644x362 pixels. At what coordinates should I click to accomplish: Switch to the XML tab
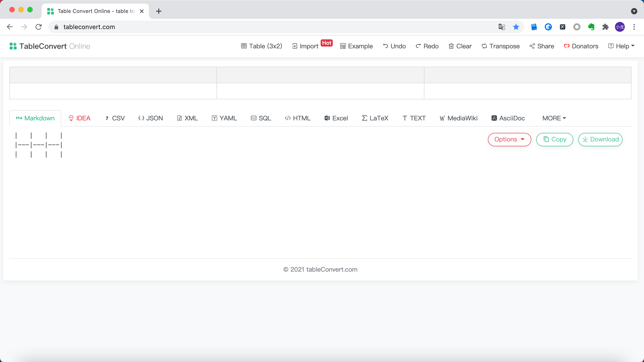click(x=188, y=118)
